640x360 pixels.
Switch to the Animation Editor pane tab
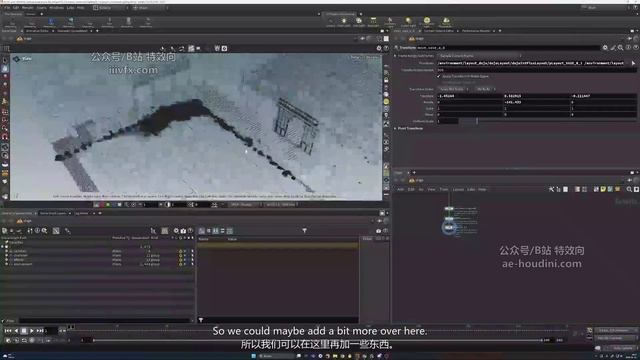37,31
